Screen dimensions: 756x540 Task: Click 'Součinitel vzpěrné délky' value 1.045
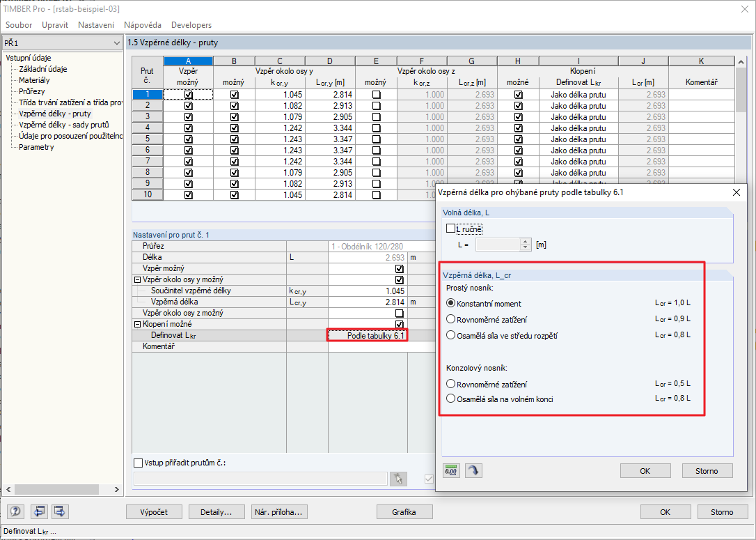click(x=368, y=291)
